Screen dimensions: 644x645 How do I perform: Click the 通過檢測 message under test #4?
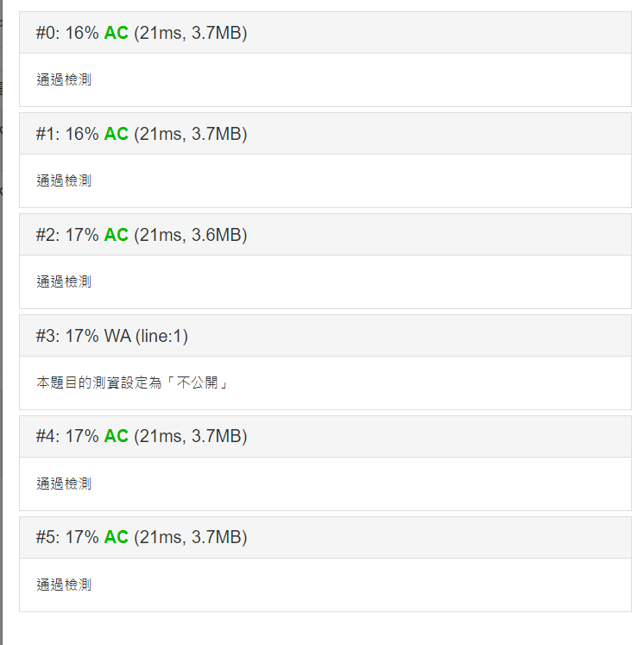[x=64, y=484]
